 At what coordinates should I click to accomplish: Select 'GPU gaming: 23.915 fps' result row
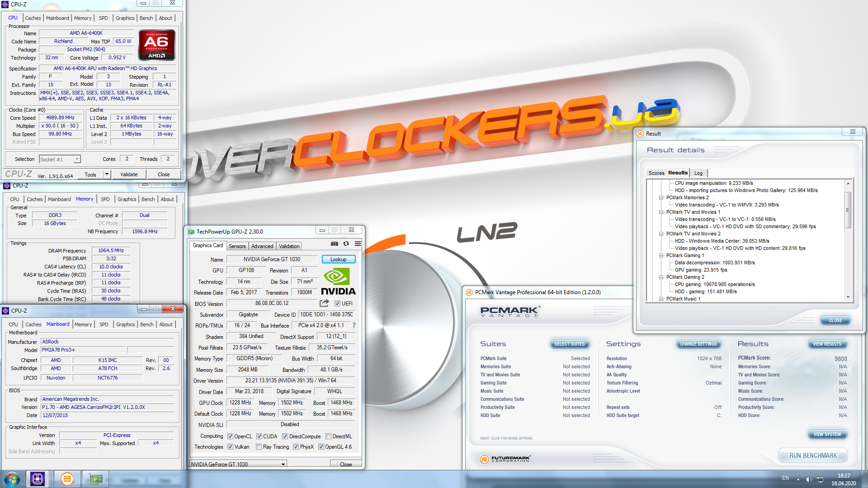[x=701, y=270]
